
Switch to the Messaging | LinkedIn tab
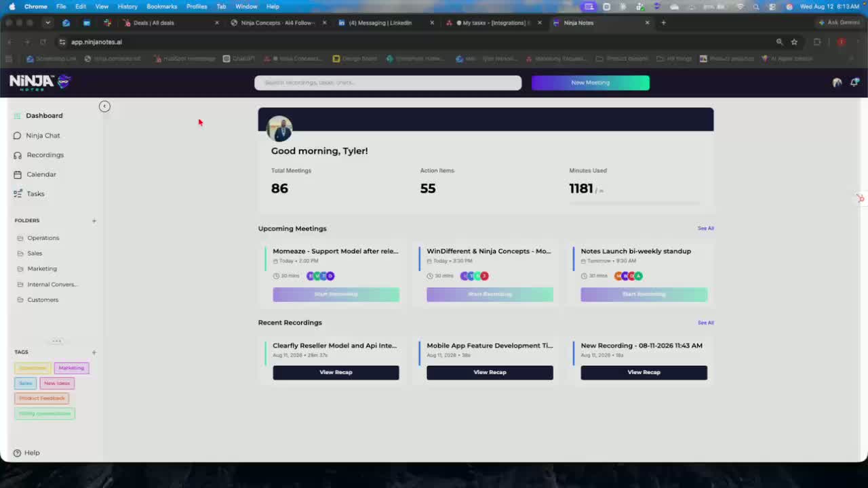click(384, 23)
